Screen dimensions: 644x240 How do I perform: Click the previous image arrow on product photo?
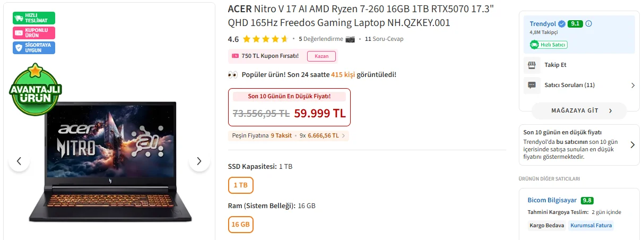19,161
